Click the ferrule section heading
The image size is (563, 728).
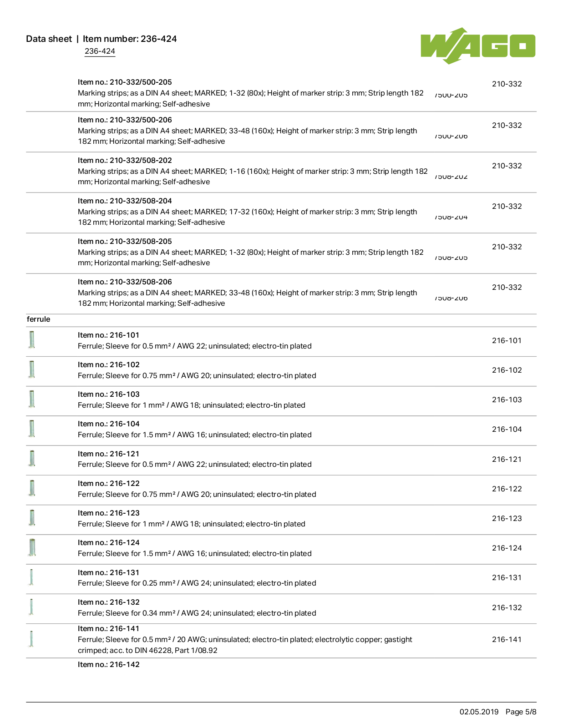click(x=39, y=319)
